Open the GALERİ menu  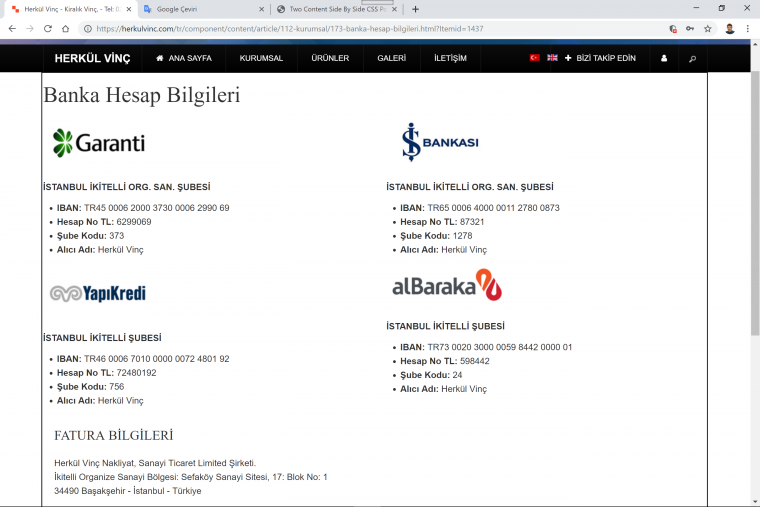pyautogui.click(x=392, y=58)
